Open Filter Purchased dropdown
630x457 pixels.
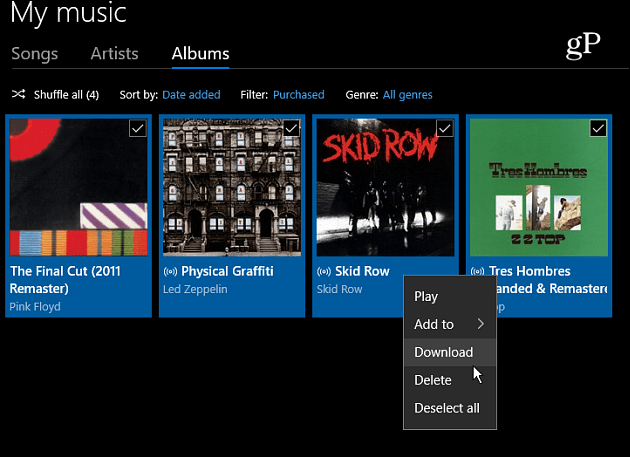pos(299,95)
